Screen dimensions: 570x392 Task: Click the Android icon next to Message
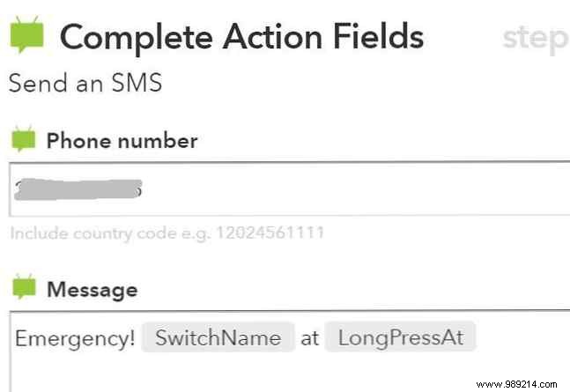tap(22, 288)
